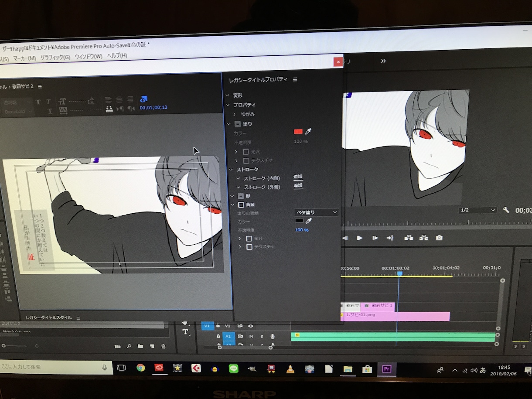The height and width of the screenshot is (399, 532).
Task: Toggle lock on track A1
Action: coord(218,336)
